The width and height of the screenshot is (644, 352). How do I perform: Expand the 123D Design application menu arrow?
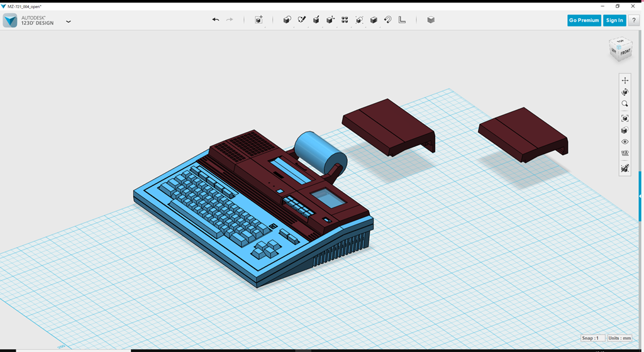tap(69, 21)
